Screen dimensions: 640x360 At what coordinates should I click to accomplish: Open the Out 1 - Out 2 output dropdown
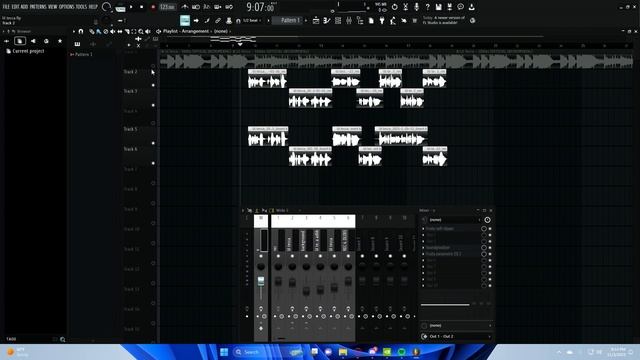point(456,336)
